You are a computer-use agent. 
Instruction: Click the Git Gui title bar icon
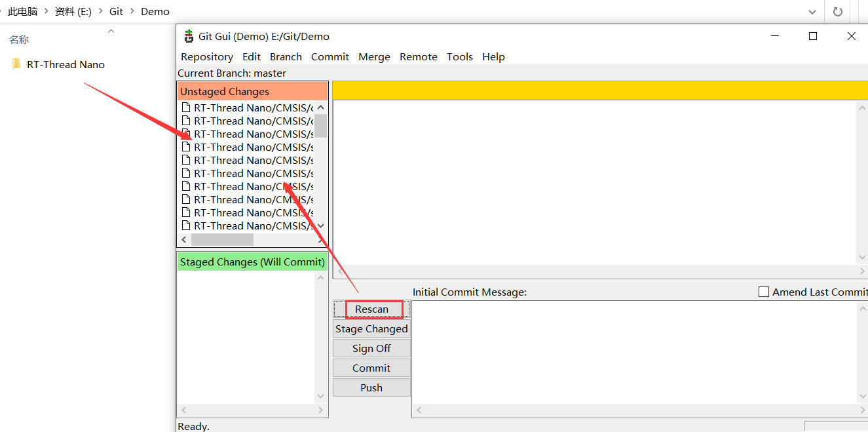(x=189, y=36)
